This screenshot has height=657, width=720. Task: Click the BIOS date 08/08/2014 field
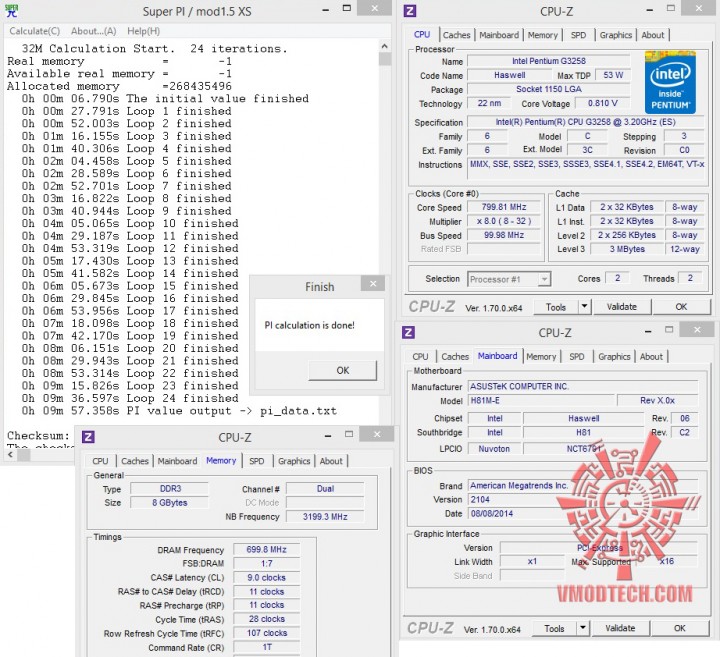point(583,514)
